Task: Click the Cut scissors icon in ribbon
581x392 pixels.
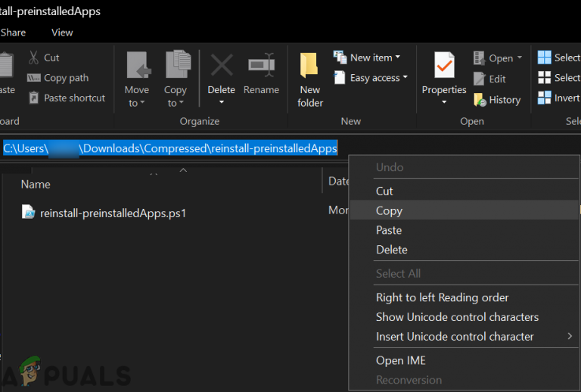Action: 34,58
